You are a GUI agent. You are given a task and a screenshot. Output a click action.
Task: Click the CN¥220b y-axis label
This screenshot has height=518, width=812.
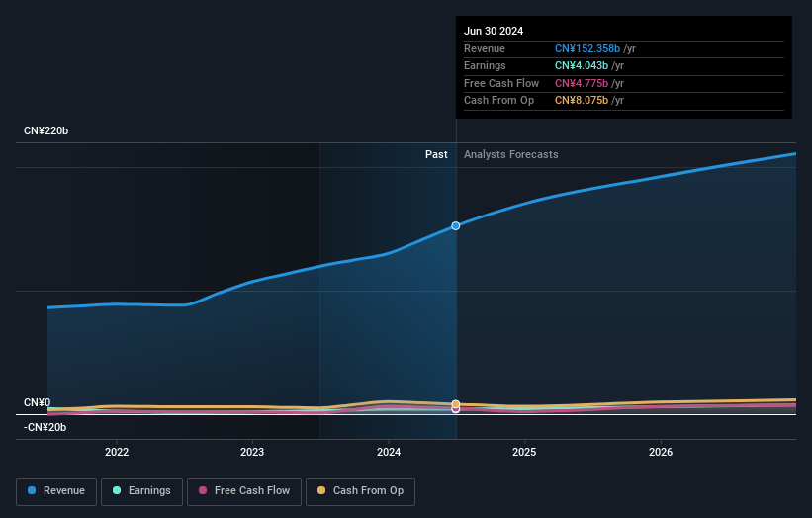tap(45, 131)
